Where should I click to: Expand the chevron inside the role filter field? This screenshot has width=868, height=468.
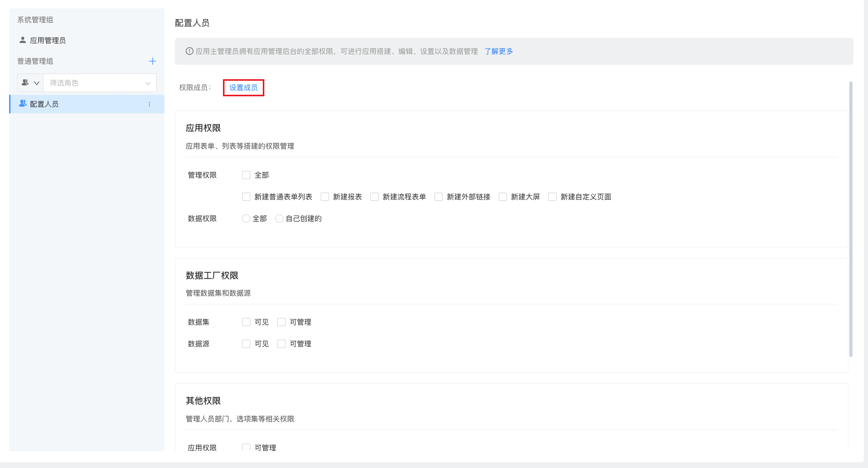point(37,83)
